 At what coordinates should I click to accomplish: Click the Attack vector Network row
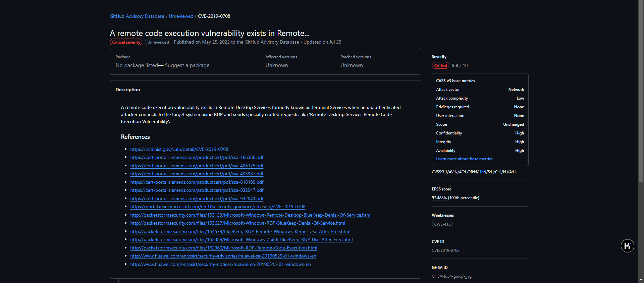480,90
